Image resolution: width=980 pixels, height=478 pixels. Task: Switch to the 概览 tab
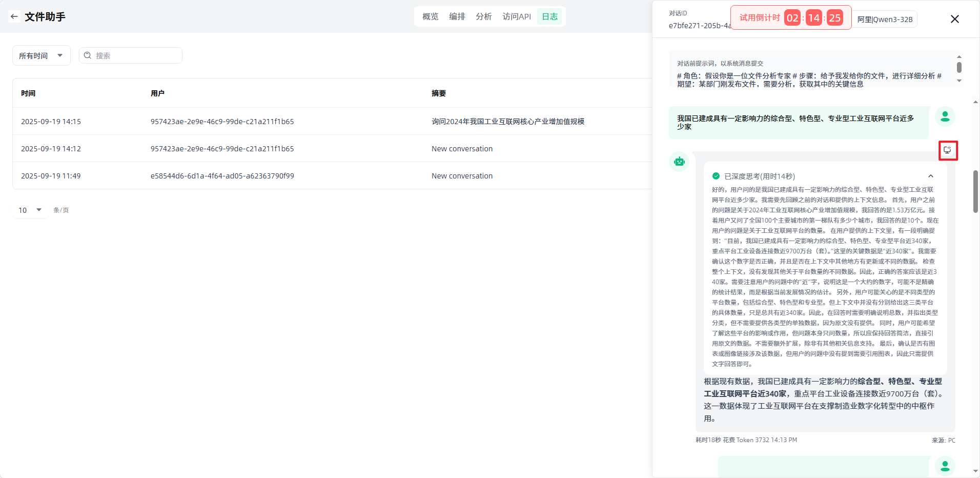pyautogui.click(x=430, y=16)
